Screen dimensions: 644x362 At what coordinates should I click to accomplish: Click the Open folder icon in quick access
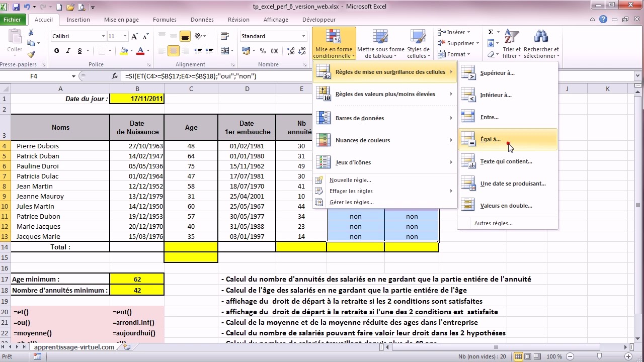point(69,7)
